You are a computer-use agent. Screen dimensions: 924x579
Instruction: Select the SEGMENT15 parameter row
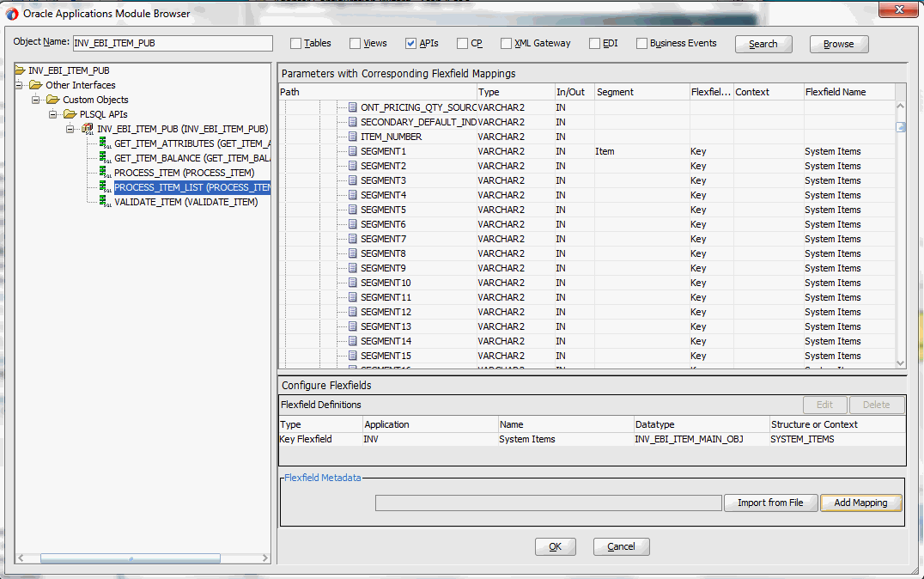pos(587,357)
